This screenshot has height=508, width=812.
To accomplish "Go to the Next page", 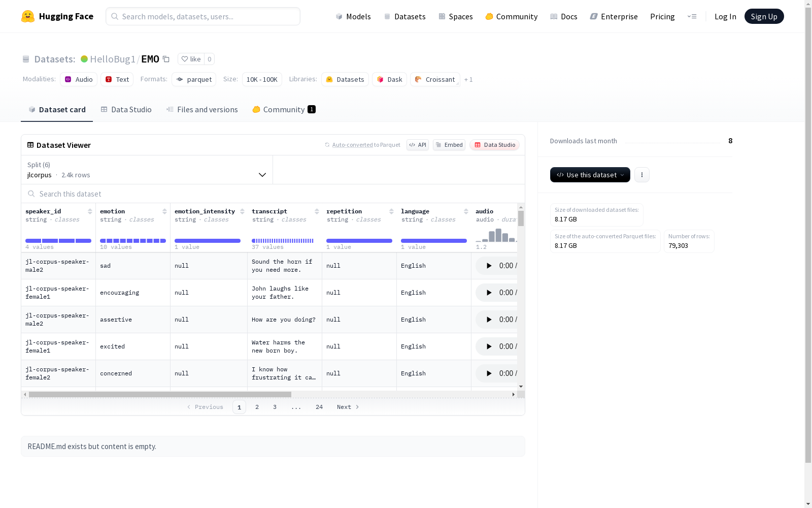I will click(348, 407).
